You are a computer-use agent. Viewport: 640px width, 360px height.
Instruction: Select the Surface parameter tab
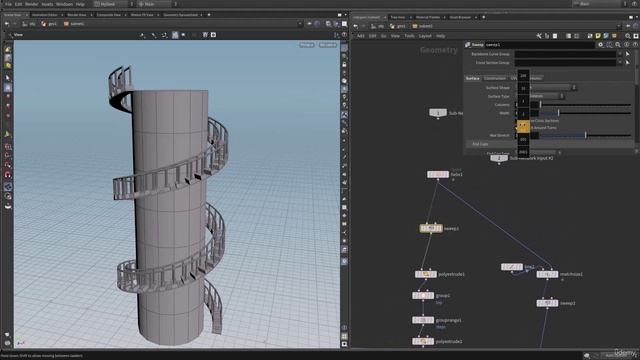(473, 78)
